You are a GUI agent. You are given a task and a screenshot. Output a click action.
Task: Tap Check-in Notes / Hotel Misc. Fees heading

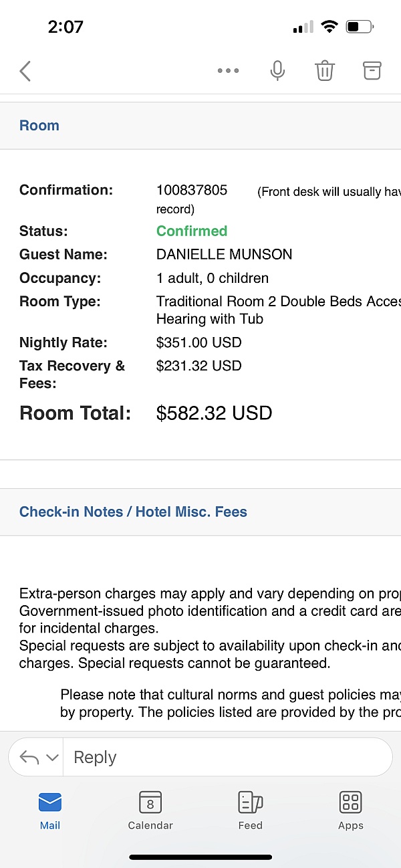[133, 512]
